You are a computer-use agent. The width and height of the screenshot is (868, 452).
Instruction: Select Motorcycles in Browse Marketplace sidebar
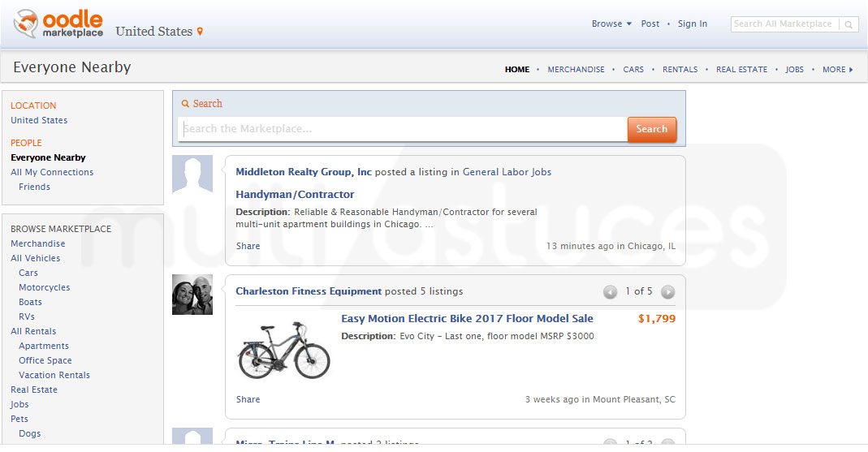pyautogui.click(x=45, y=287)
